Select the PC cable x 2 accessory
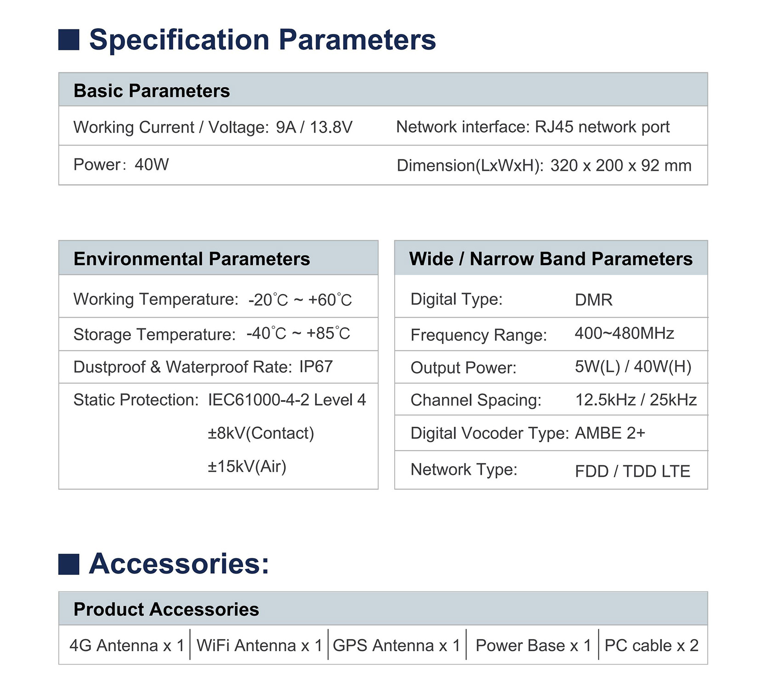This screenshot has height=700, width=772. tap(651, 645)
